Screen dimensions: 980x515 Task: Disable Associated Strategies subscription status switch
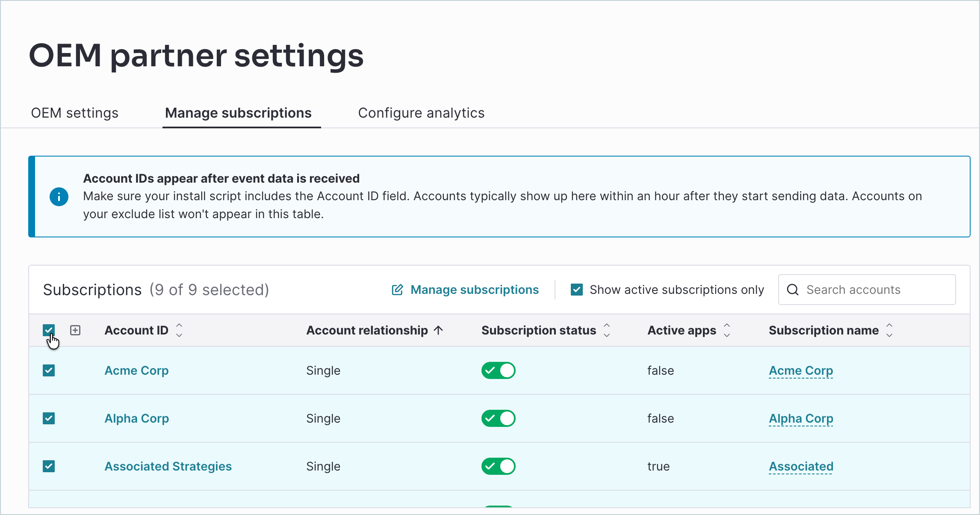pyautogui.click(x=499, y=466)
